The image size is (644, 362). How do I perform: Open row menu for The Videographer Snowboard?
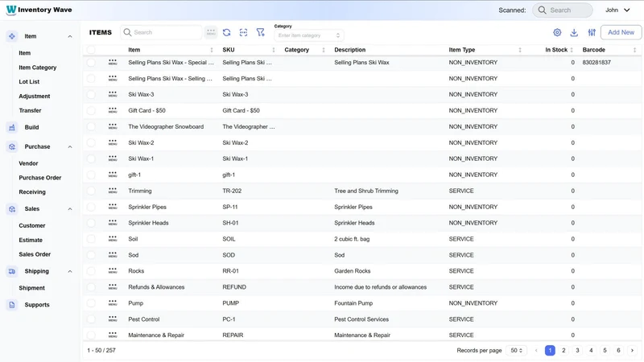(x=113, y=127)
